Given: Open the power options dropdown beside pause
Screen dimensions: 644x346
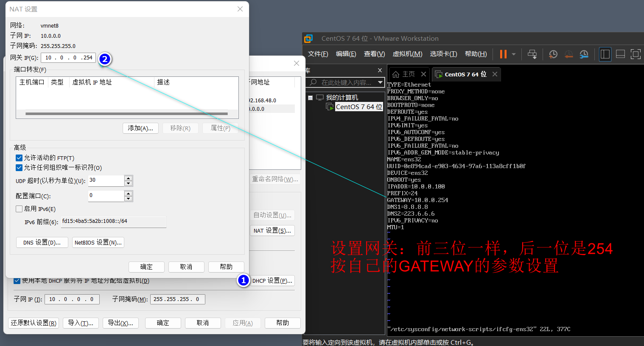Looking at the screenshot, I should [514, 54].
